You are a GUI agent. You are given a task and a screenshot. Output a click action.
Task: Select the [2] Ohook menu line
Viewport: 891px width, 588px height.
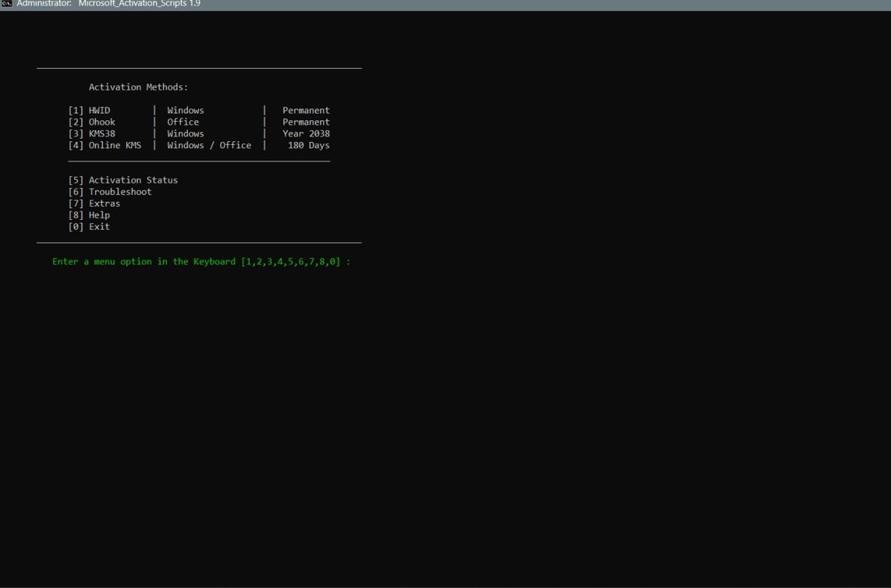pos(199,122)
